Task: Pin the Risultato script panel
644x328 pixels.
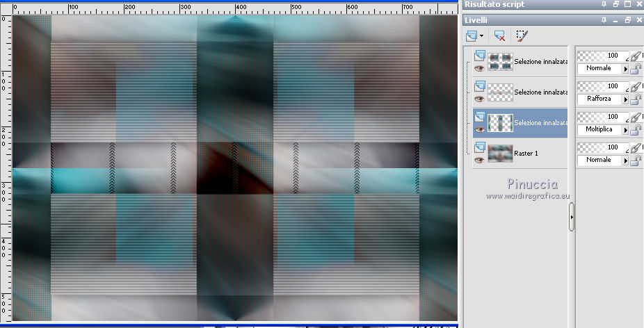Action: click(604, 4)
